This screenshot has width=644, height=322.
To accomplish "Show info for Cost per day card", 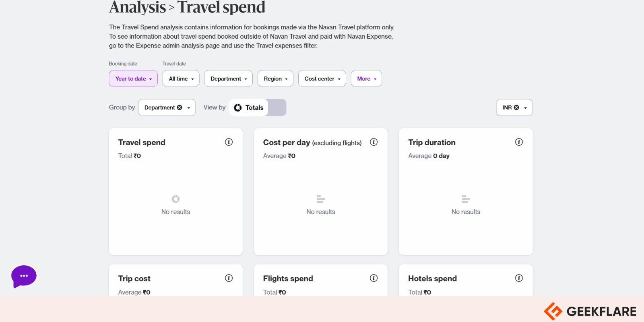I will [374, 142].
